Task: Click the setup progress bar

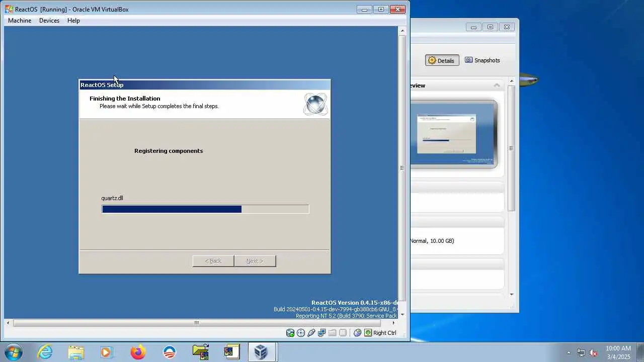Action: 205,209
